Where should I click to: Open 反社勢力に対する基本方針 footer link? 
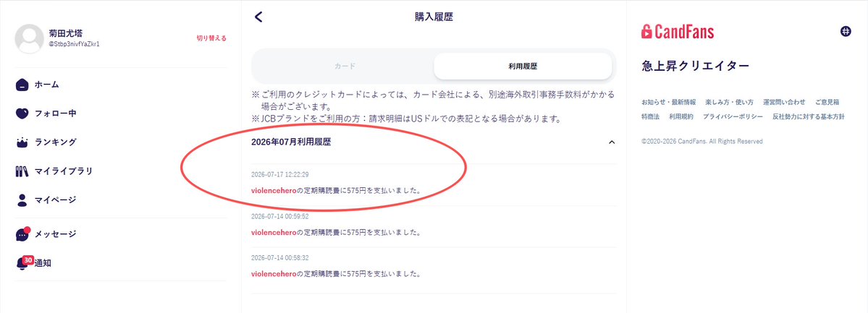click(x=808, y=116)
